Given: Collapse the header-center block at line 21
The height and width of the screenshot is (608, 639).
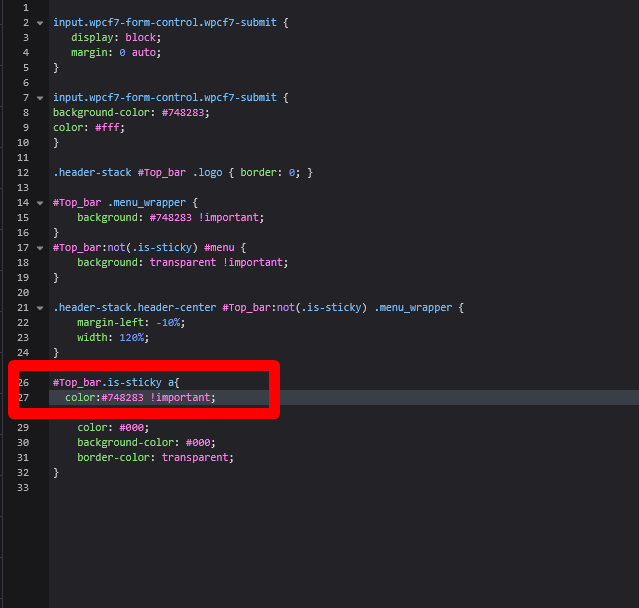Looking at the screenshot, I should pos(39,307).
